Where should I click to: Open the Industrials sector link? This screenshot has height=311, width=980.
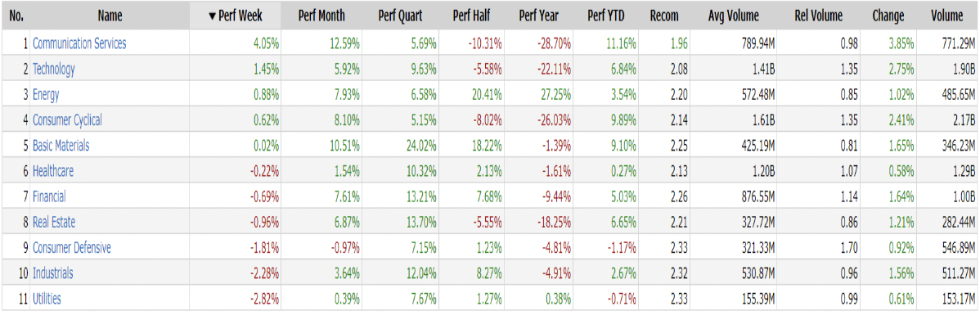[52, 273]
